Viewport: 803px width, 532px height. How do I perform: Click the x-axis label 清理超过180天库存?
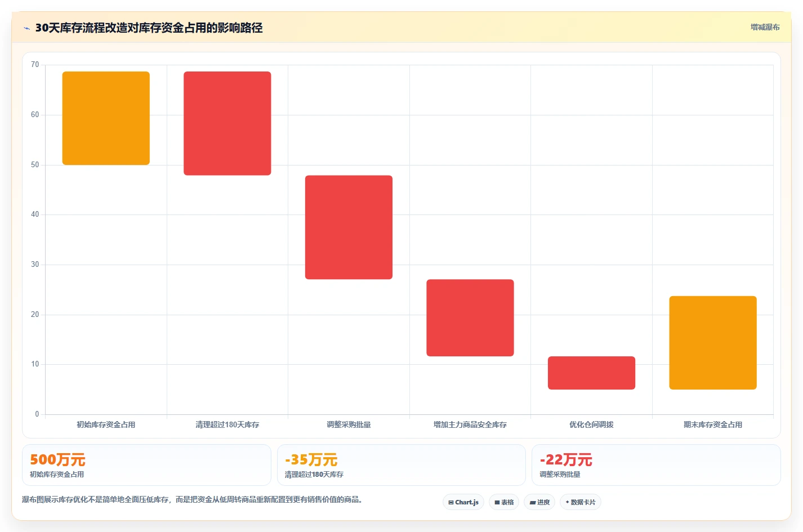tap(227, 424)
